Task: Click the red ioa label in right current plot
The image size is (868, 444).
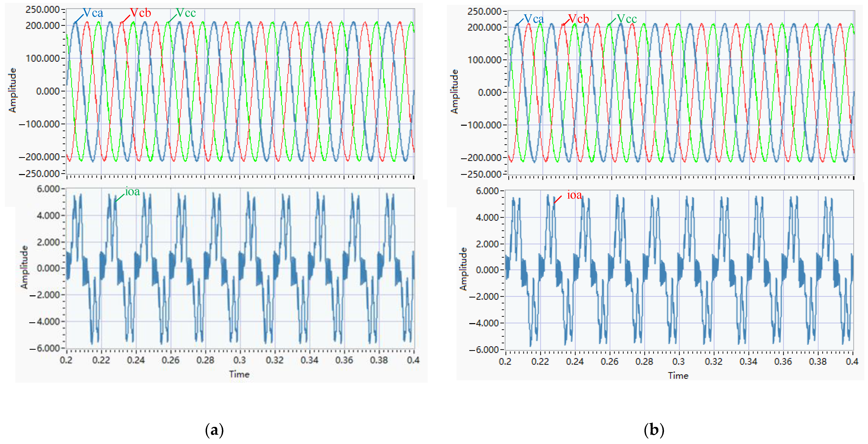Action: coord(575,195)
